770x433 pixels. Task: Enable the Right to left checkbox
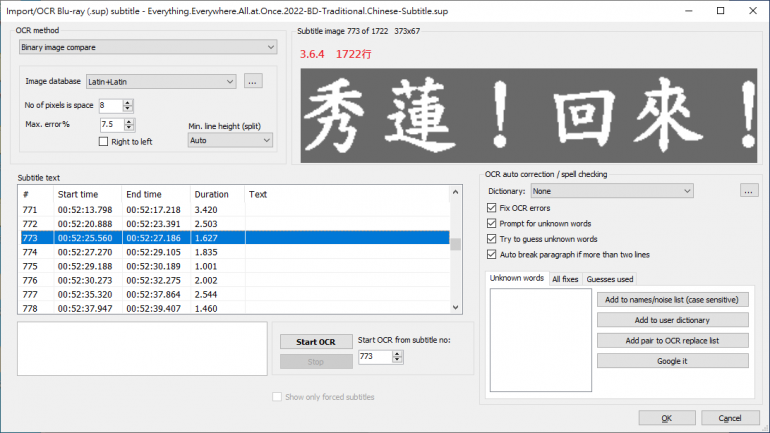tap(103, 141)
